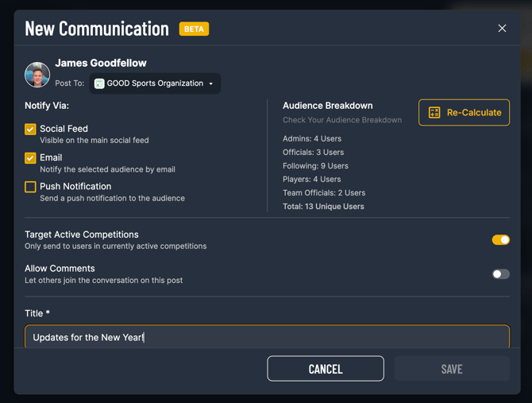Uncheck the Email notification checkbox

coord(30,158)
